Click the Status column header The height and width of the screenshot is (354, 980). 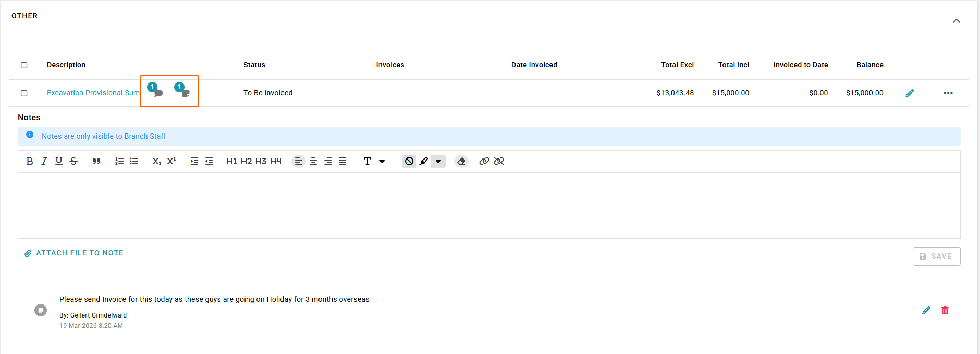(254, 65)
